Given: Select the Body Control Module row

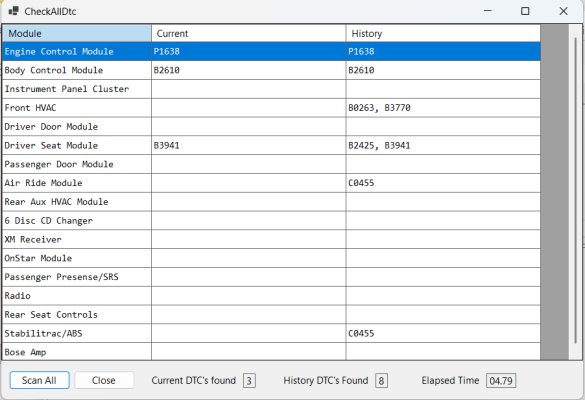Looking at the screenshot, I should point(271,70).
